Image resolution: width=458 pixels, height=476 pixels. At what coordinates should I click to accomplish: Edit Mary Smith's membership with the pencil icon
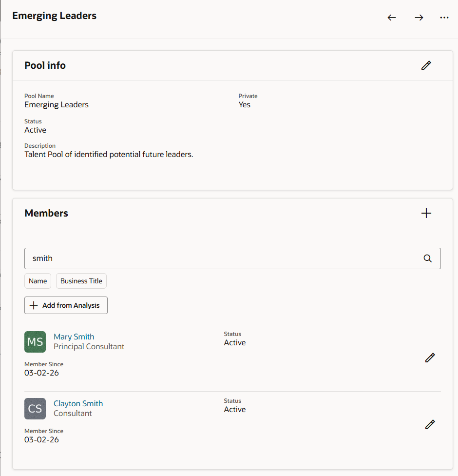click(x=430, y=358)
